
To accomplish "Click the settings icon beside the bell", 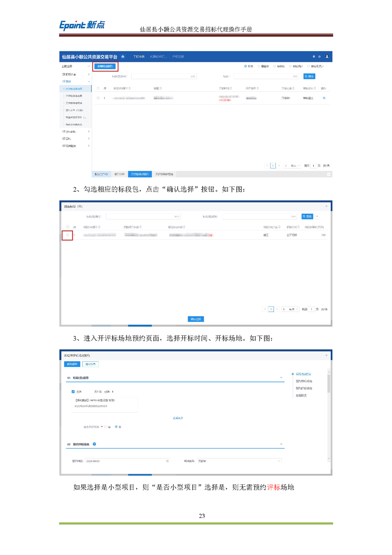I will 319,56.
